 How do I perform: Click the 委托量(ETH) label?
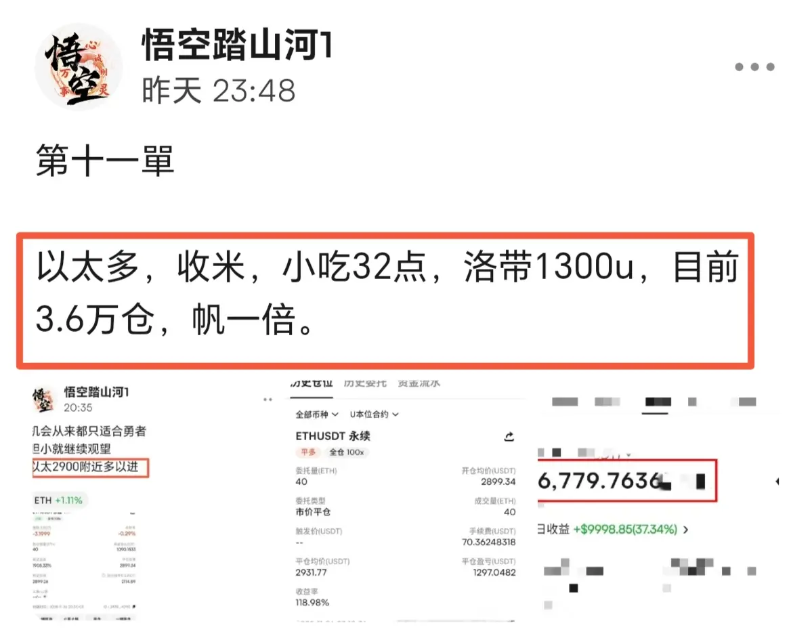(x=316, y=471)
